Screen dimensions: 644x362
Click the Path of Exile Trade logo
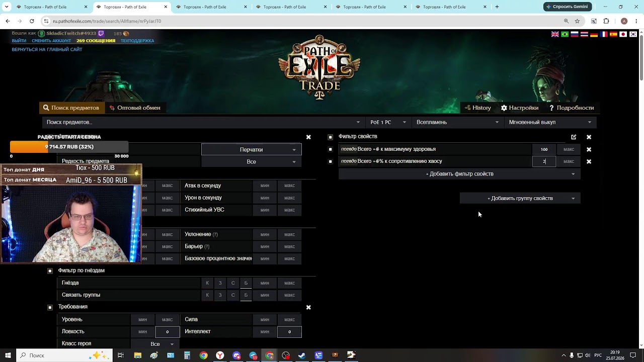(x=320, y=67)
